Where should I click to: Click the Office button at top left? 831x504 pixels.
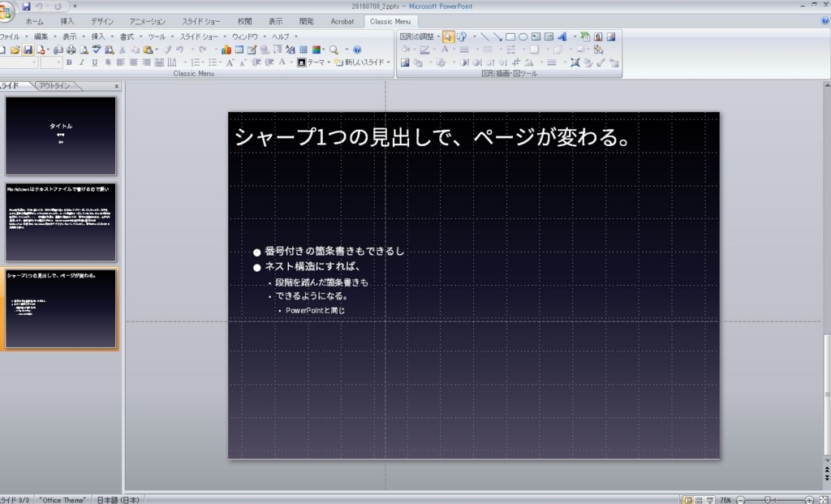6,11
